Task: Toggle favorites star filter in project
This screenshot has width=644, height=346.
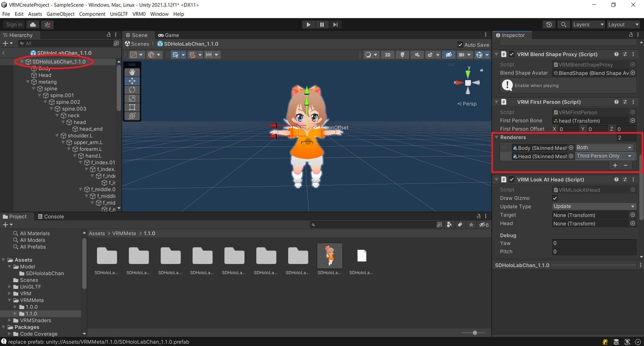Action: point(471,225)
